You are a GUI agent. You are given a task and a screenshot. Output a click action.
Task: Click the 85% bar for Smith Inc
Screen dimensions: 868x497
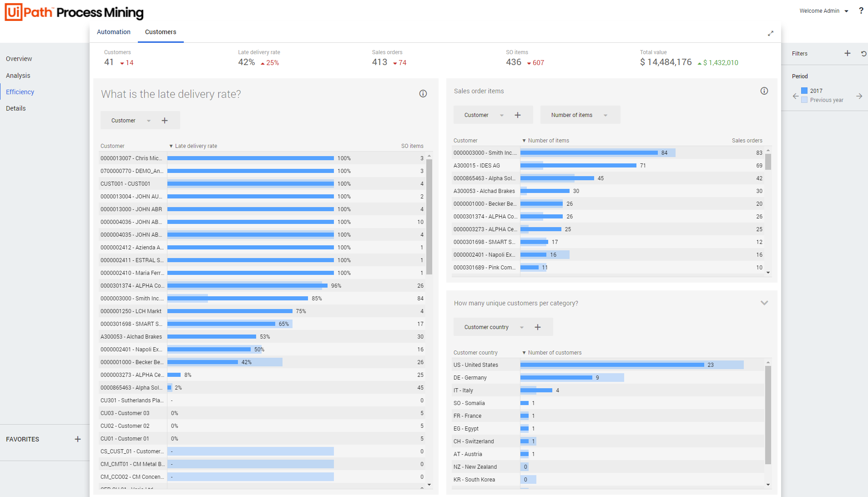(x=237, y=299)
